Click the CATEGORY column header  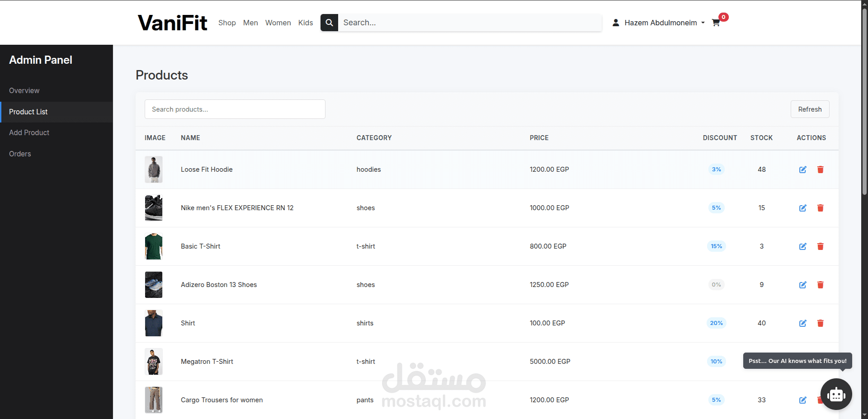coord(374,138)
